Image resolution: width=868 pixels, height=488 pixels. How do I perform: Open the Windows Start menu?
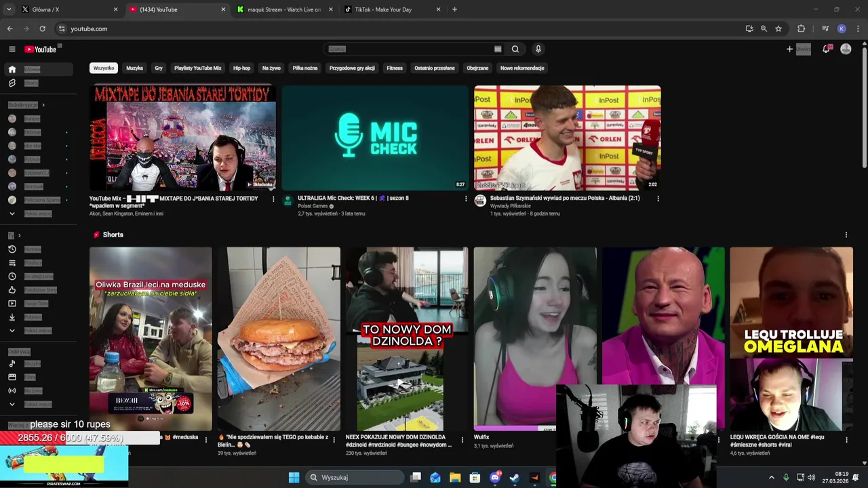click(294, 477)
